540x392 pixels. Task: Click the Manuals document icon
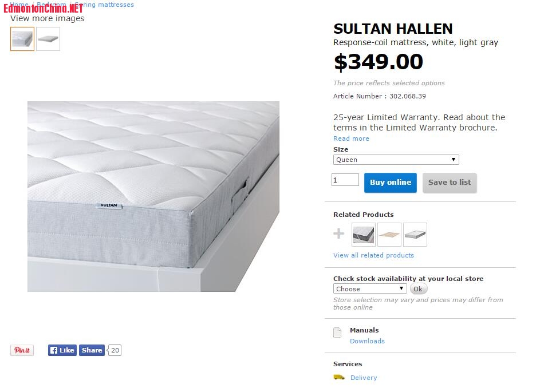tap(338, 332)
